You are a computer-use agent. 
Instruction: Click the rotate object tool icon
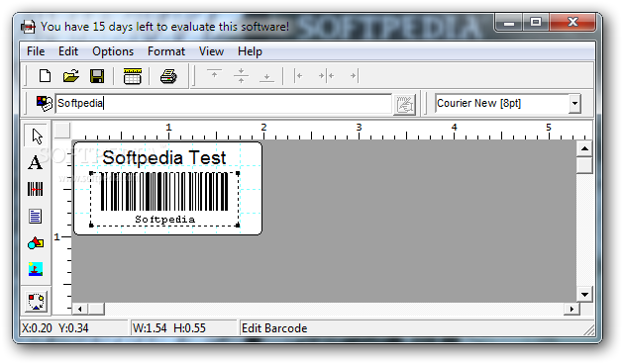tap(37, 302)
